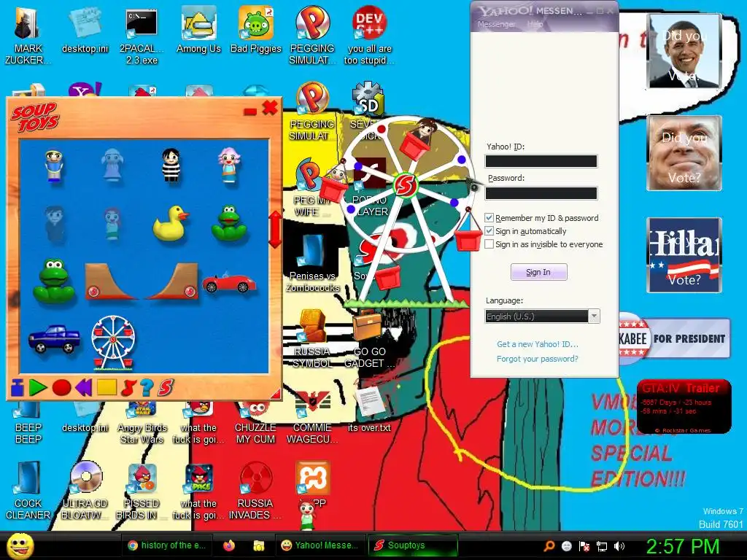Viewport: 747px width, 560px height.
Task: Open the GO GO GADGET briefcase icon
Action: (x=369, y=339)
